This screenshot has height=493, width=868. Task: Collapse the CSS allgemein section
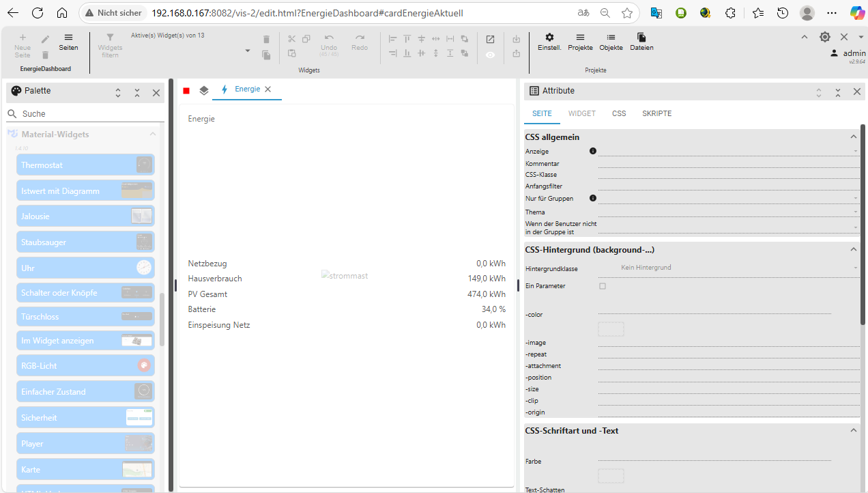853,137
